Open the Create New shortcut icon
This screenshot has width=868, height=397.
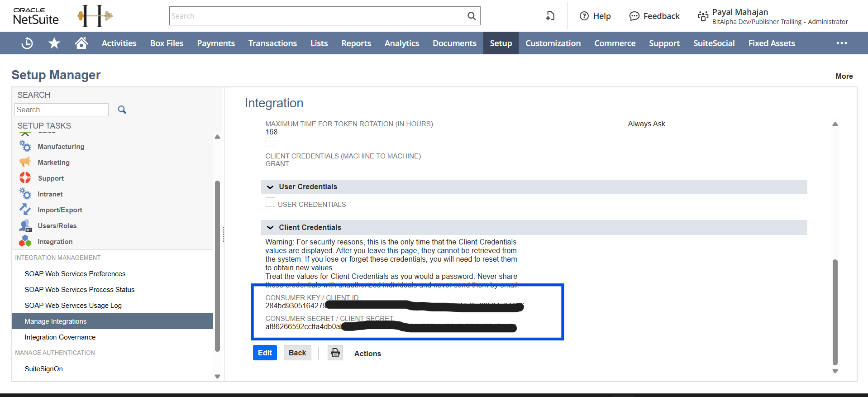[x=550, y=16]
